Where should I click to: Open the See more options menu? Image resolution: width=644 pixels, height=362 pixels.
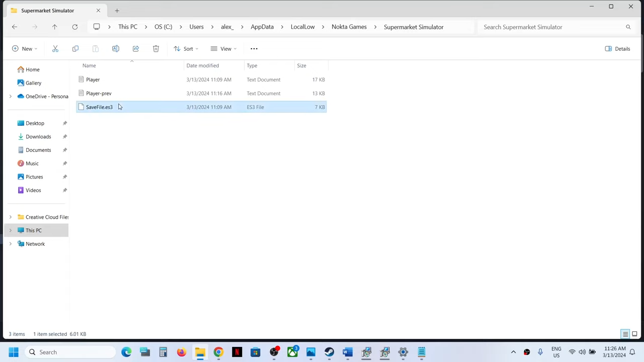254,49
